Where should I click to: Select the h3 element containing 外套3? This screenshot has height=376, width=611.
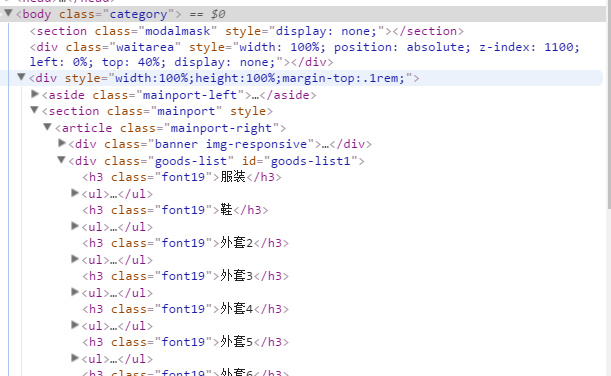point(185,276)
